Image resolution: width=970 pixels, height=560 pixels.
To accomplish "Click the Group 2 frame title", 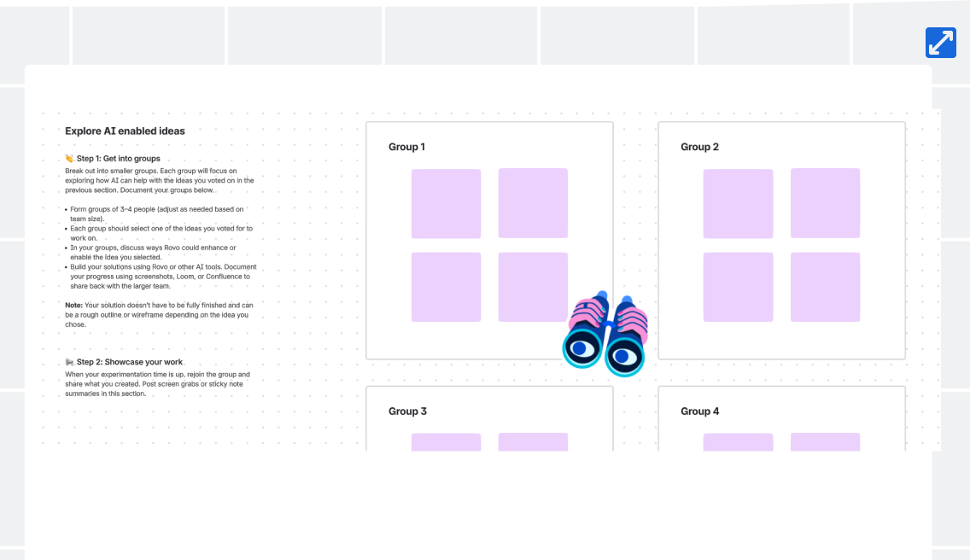I will [x=699, y=147].
